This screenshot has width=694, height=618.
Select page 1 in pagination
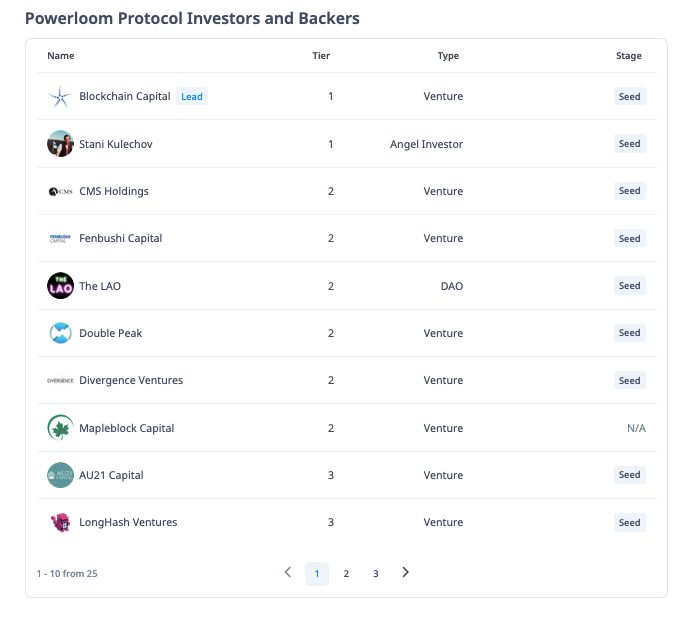pyautogui.click(x=317, y=574)
